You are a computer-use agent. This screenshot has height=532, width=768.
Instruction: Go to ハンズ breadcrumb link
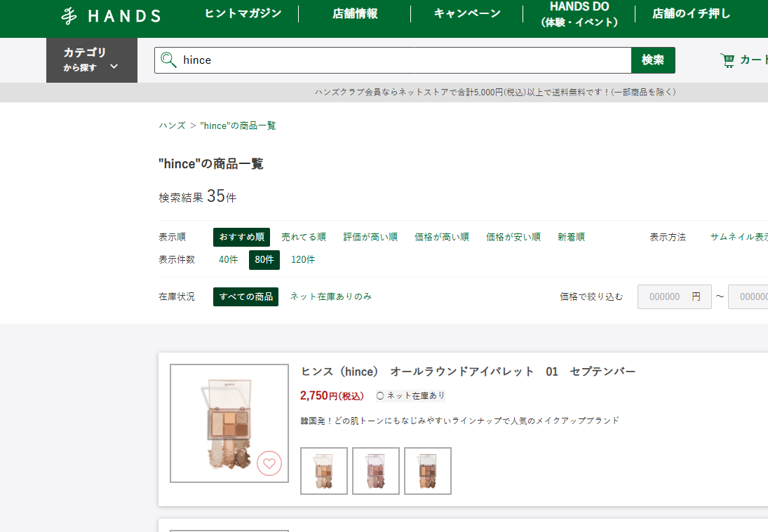coord(172,125)
